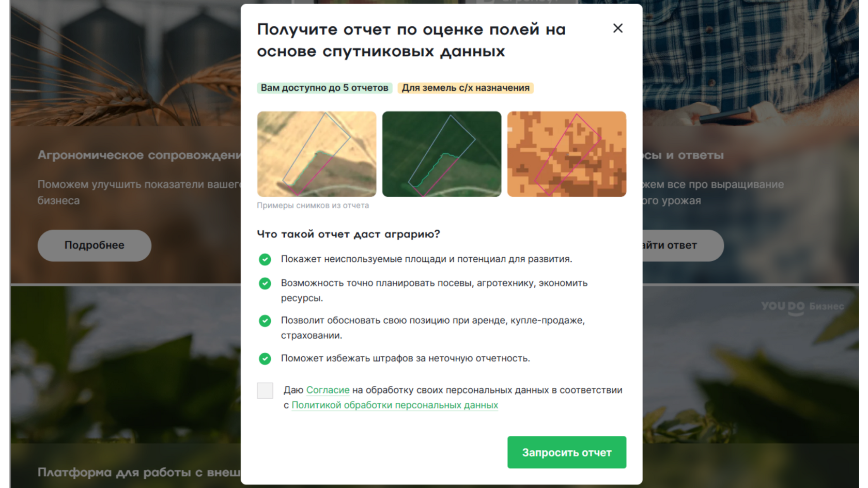Viewport: 868px width, 488px height.
Task: Click the partially hidden Найти ответ button
Action: pyautogui.click(x=683, y=245)
